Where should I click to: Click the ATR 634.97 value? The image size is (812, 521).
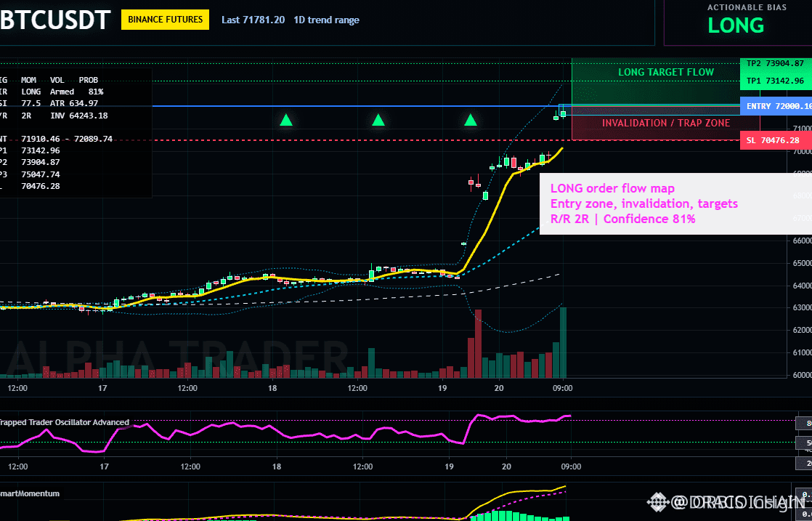pyautogui.click(x=74, y=104)
